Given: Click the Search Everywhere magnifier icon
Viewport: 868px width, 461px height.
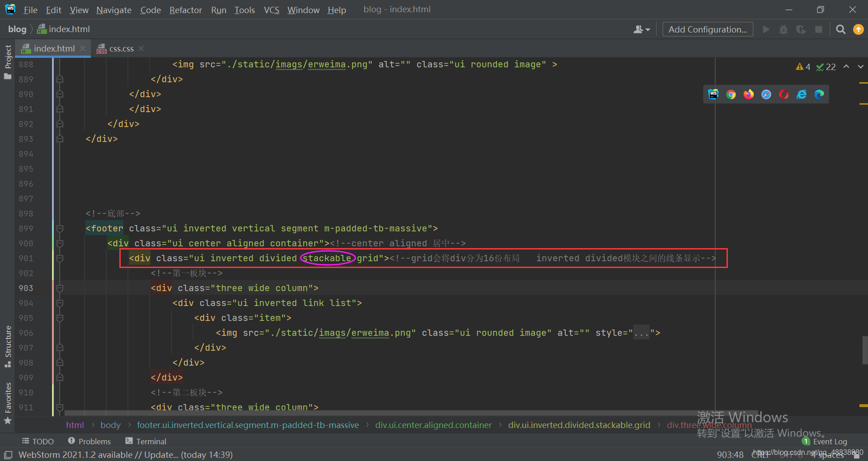Looking at the screenshot, I should tap(841, 29).
